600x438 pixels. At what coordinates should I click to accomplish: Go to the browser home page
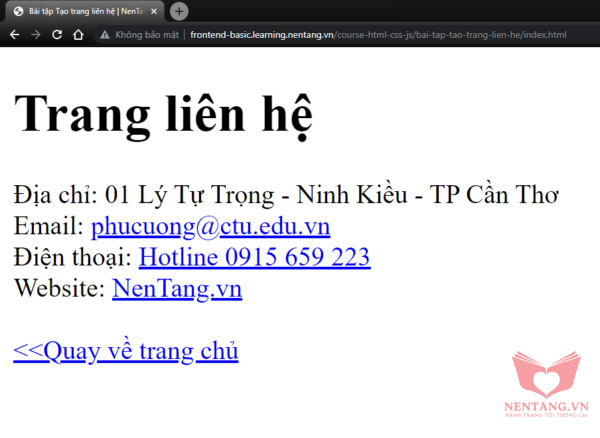pos(78,35)
